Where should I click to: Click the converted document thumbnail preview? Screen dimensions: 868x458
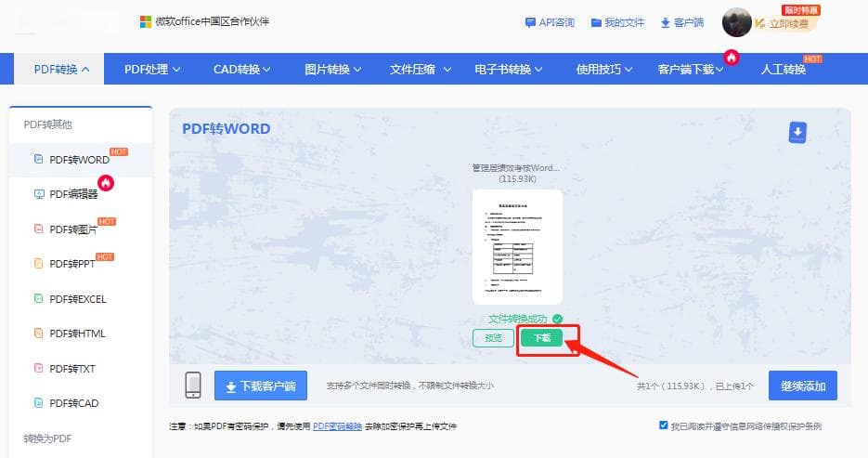click(x=517, y=246)
